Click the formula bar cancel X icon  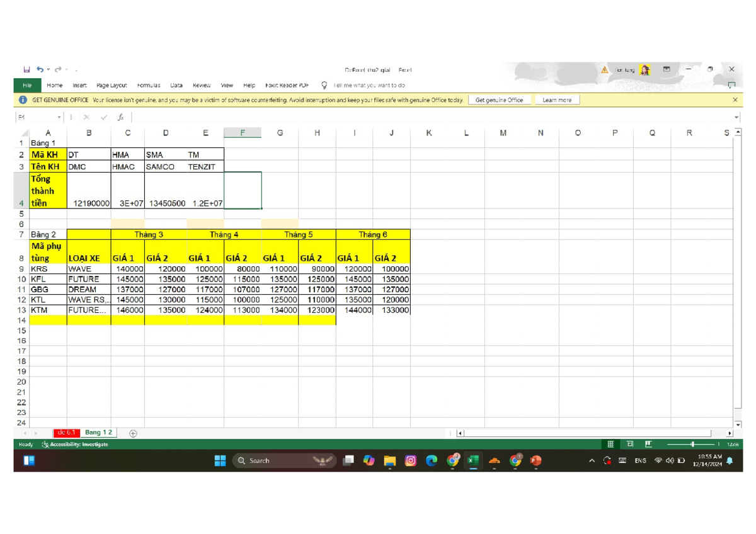click(x=86, y=117)
